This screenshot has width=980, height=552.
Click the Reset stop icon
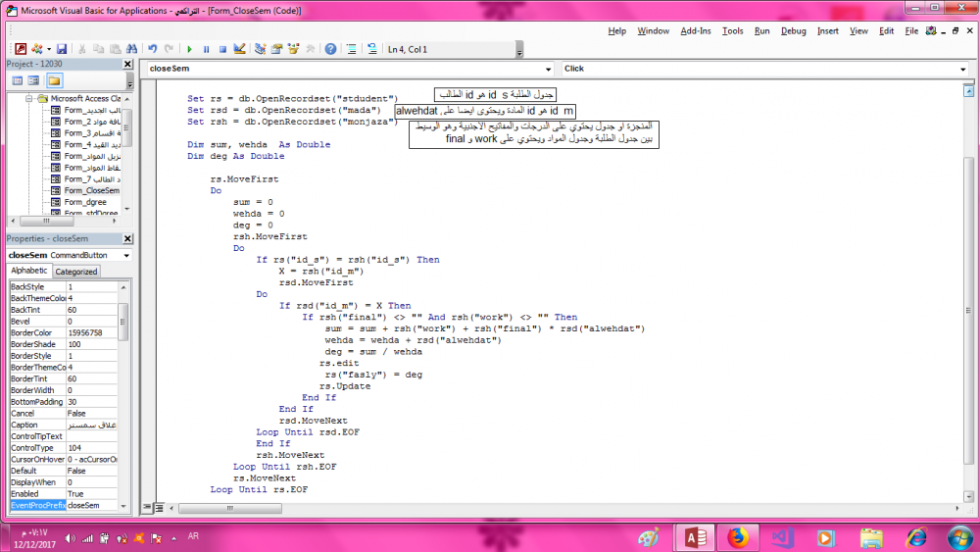tap(222, 49)
